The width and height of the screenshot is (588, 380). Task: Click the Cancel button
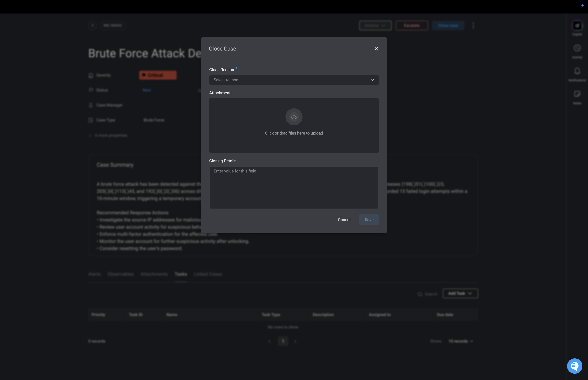coord(344,220)
